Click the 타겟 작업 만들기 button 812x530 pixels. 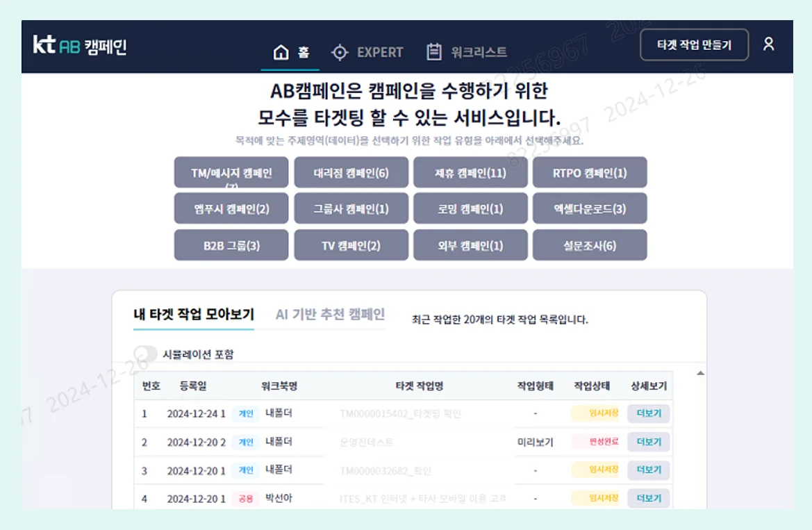click(695, 44)
